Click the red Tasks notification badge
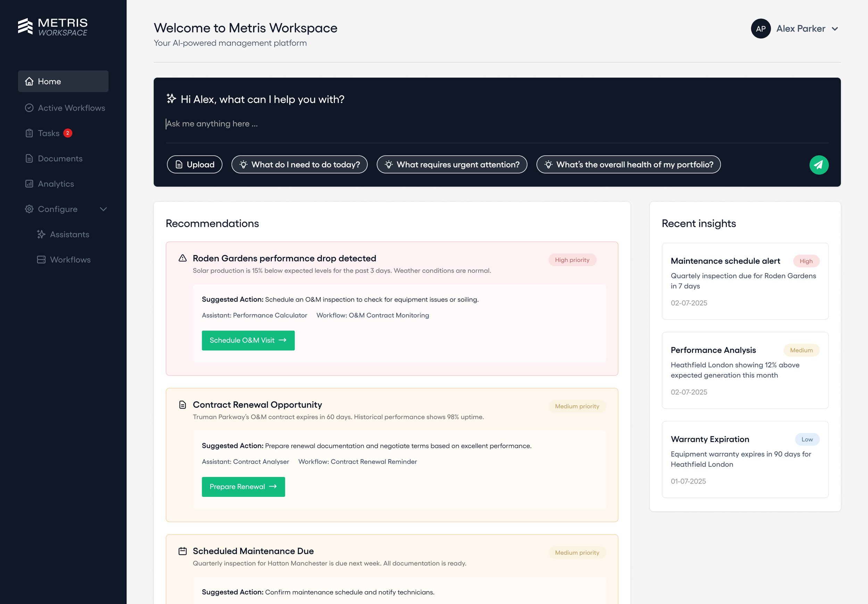 pyautogui.click(x=68, y=133)
